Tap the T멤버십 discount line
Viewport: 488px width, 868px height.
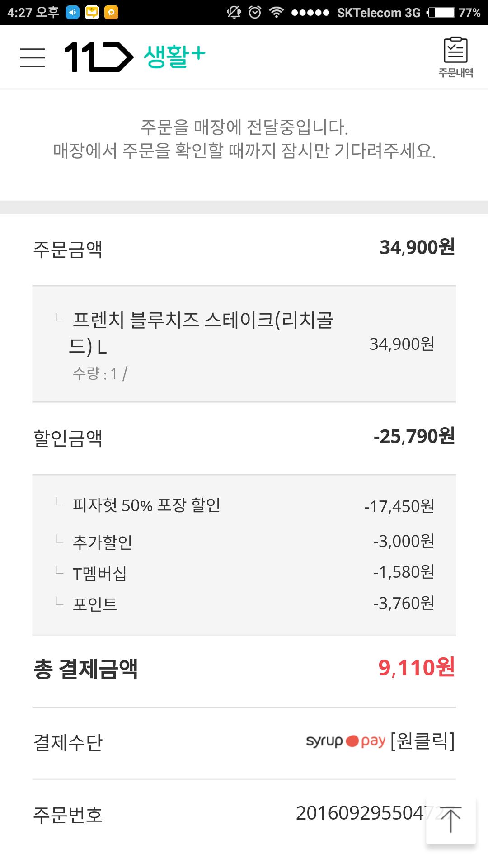click(x=244, y=573)
